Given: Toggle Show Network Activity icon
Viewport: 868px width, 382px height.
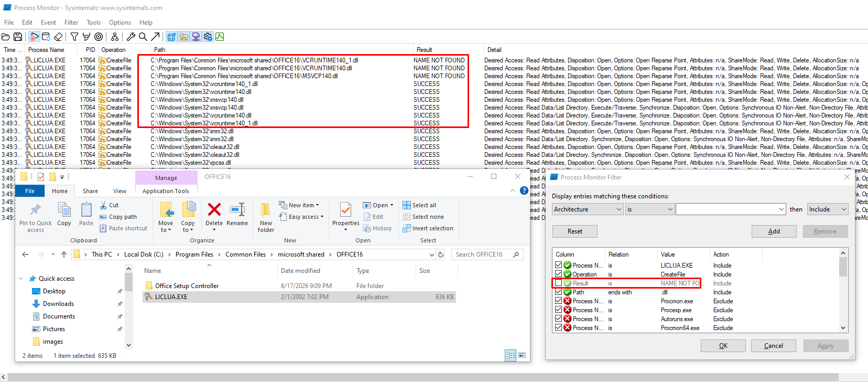Looking at the screenshot, I should [x=196, y=37].
